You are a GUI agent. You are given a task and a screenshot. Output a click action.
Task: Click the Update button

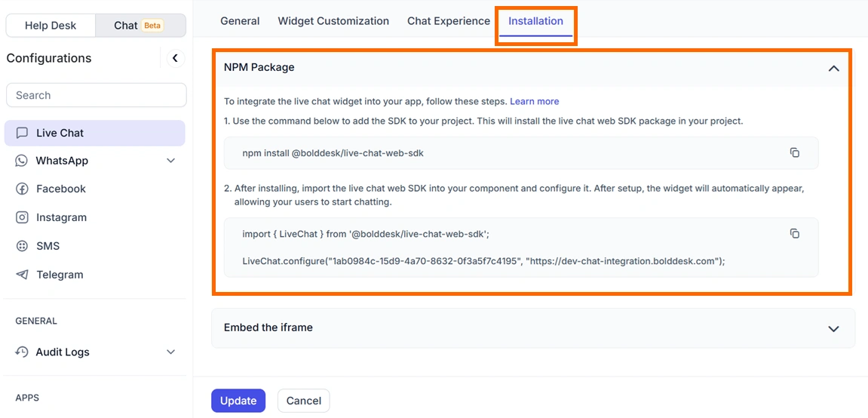coord(238,401)
